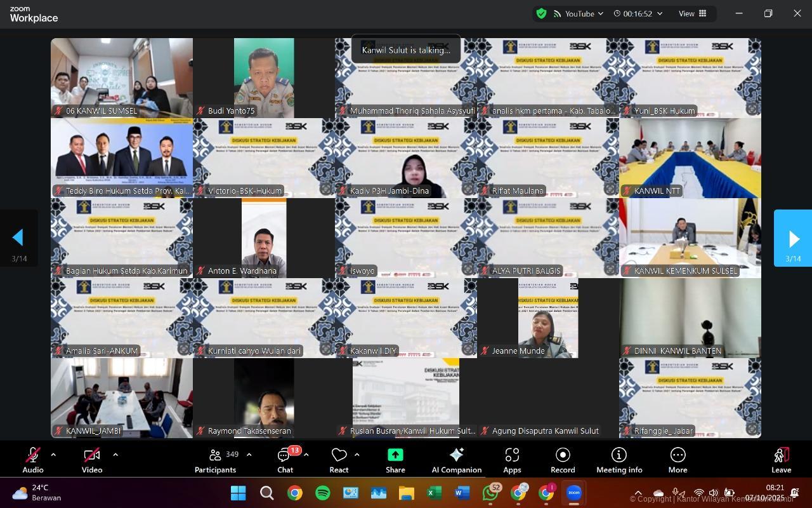Open AI Companion

[456, 461]
